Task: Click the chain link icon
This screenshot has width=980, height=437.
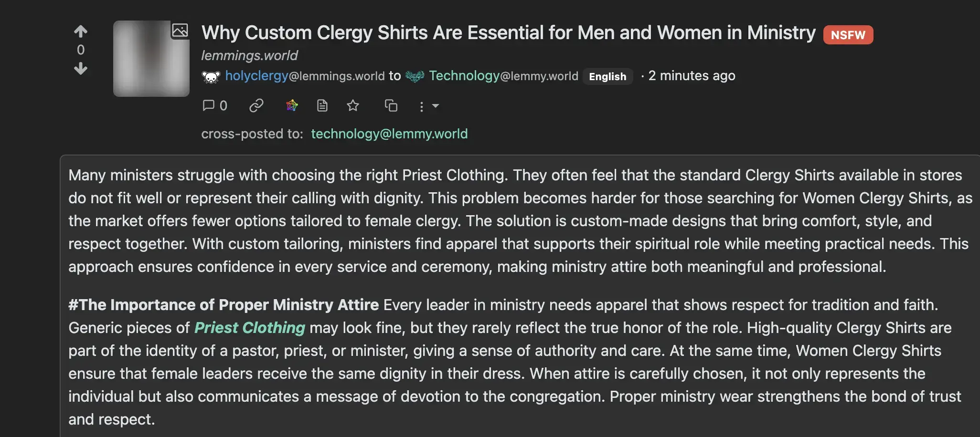Action: click(x=256, y=105)
